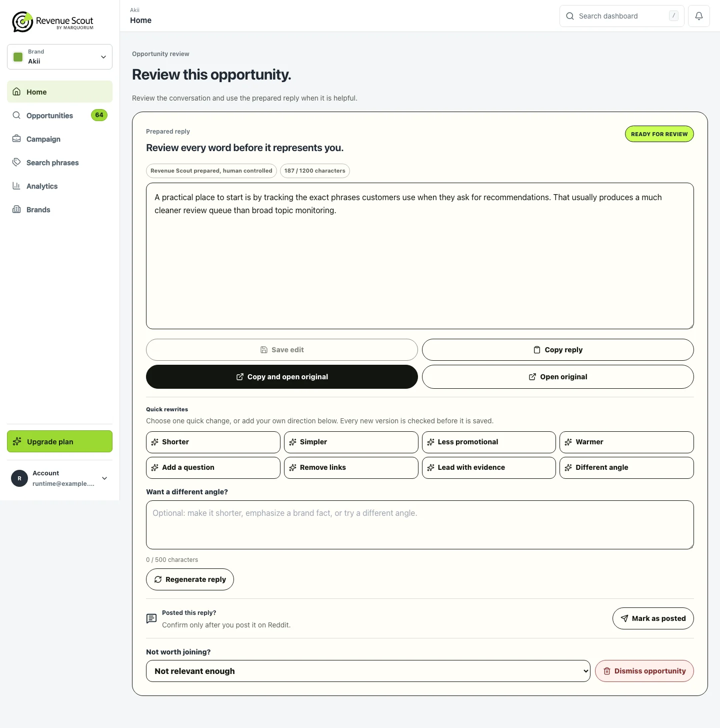Click the READY FOR REVIEW badge
720x728 pixels.
click(659, 134)
